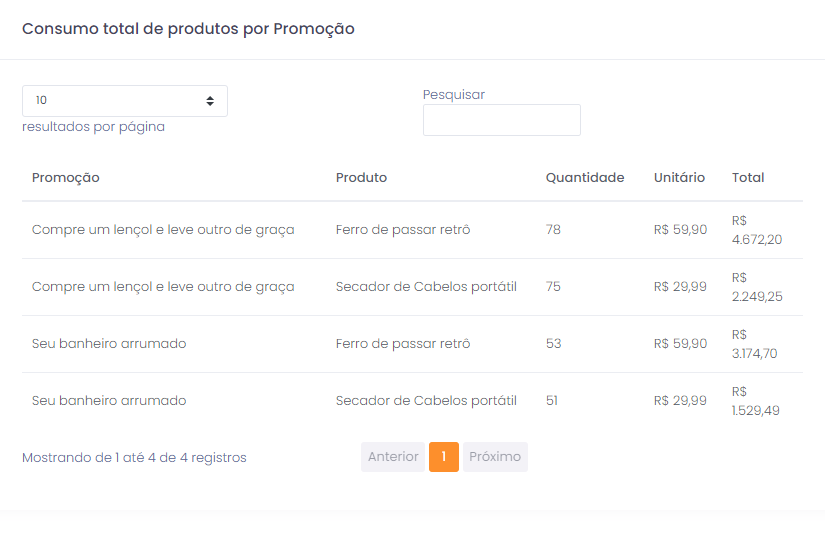
Task: Sort table by Produto column header
Action: [x=361, y=177]
